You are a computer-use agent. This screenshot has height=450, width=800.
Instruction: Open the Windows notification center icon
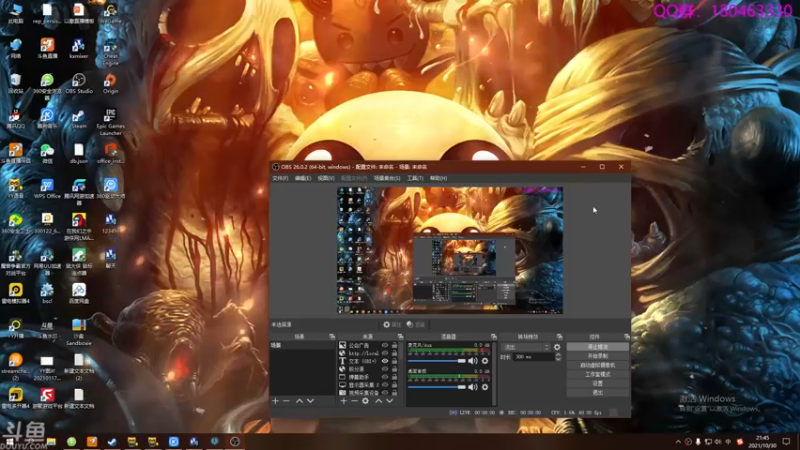click(786, 442)
